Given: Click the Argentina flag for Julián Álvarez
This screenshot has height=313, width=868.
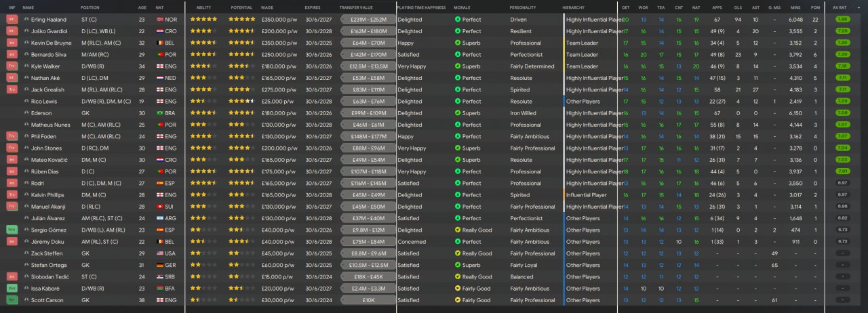Looking at the screenshot, I should point(159,218).
